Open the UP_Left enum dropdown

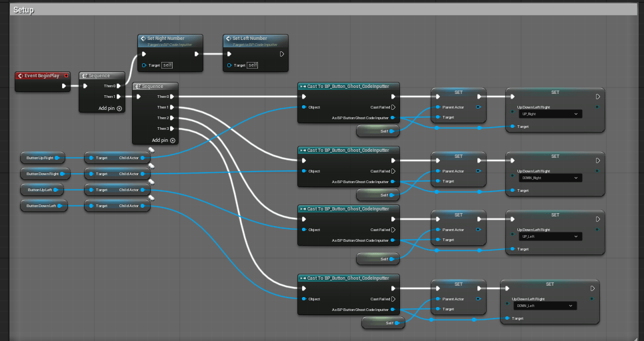(x=549, y=236)
